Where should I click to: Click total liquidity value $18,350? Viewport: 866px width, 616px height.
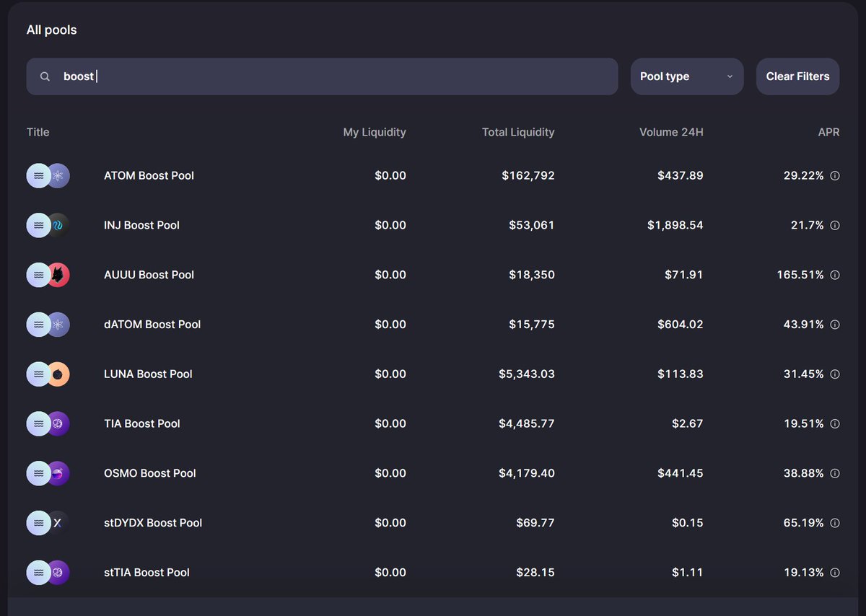click(532, 275)
